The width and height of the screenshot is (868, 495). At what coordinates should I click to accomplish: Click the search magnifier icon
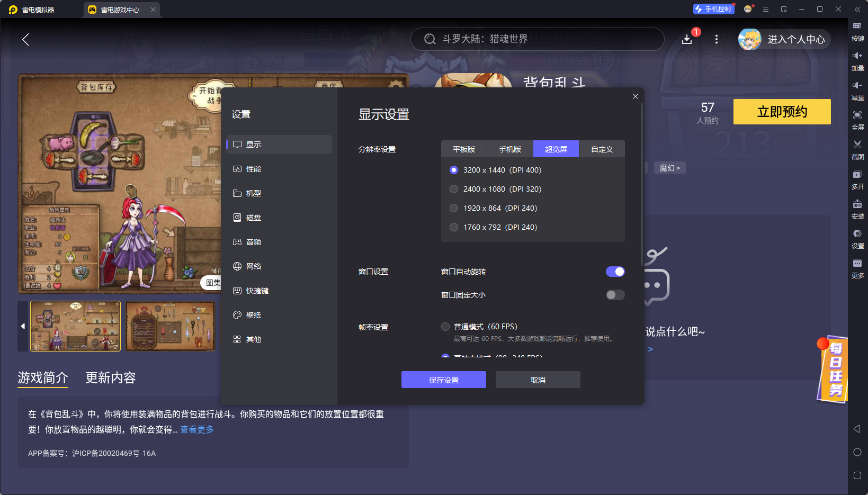pos(430,39)
